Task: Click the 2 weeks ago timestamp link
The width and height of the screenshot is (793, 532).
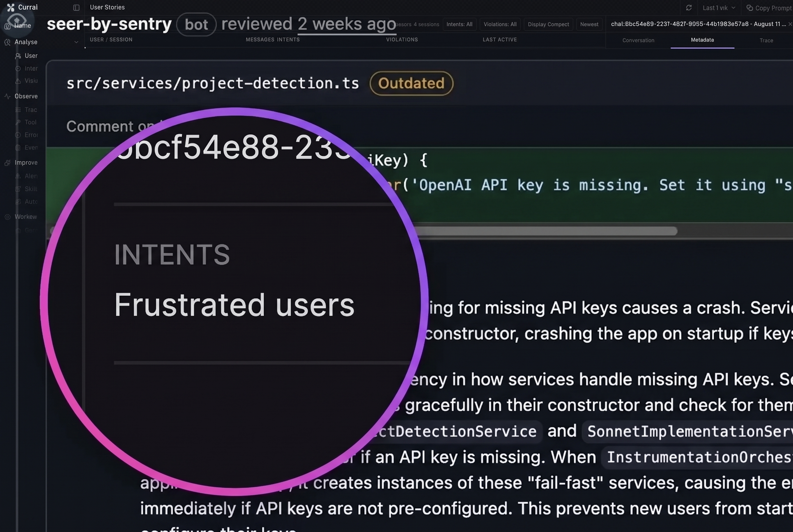Action: click(x=347, y=24)
